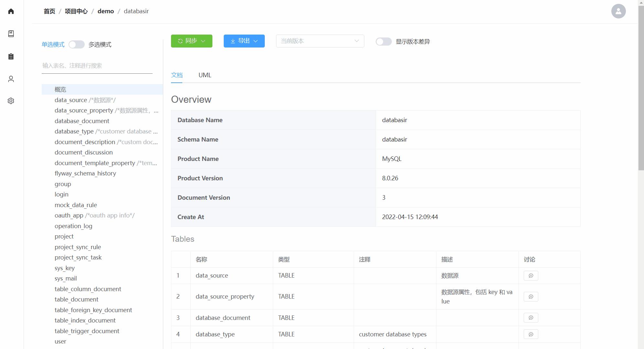Screen dimensions: 644x349
Task: Select flyway_schema_history in table list
Action: click(85, 174)
